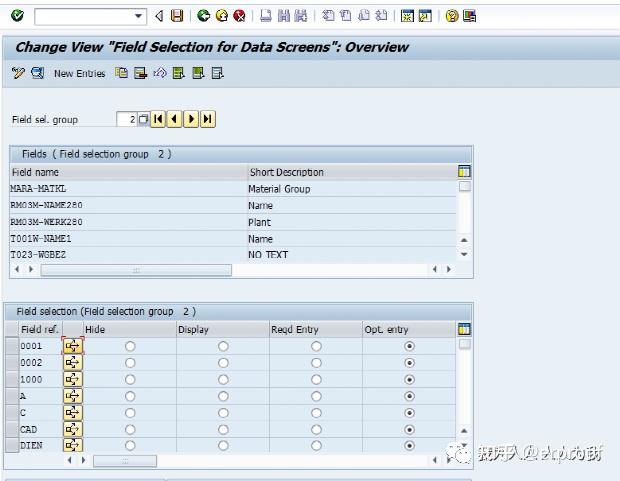
Task: Click yellow arrow button for field ref 0002
Action: click(x=73, y=363)
